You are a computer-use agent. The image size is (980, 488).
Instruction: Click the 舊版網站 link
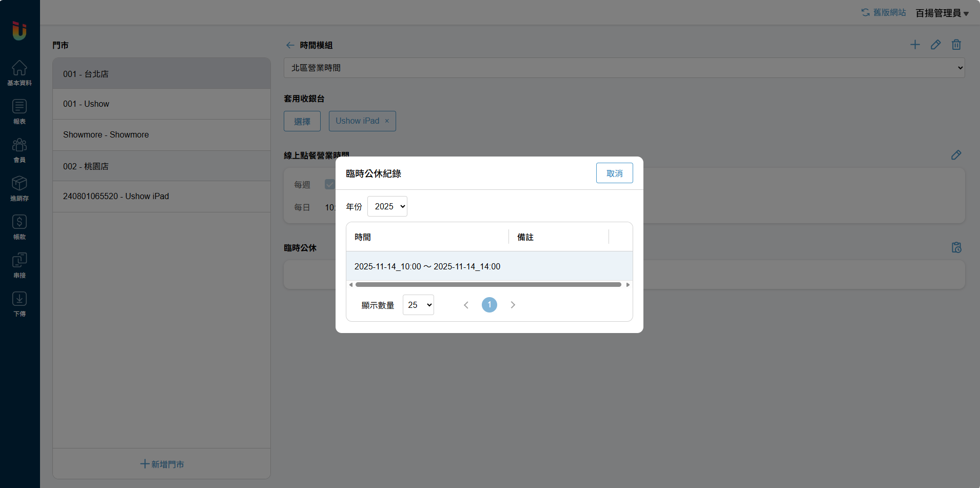884,12
